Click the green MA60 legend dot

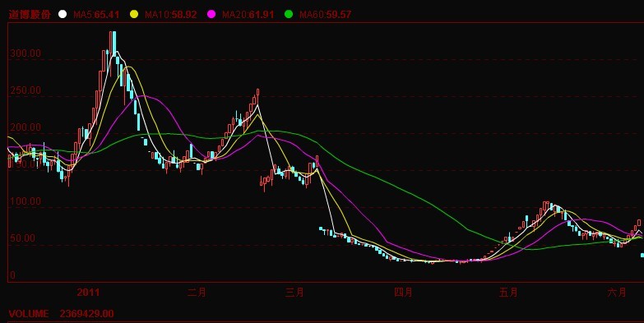click(289, 14)
